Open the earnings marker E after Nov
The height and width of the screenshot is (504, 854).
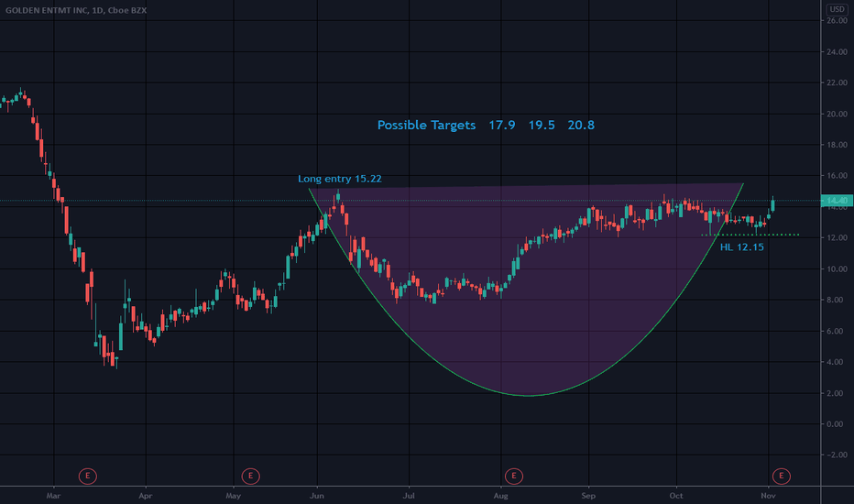pyautogui.click(x=781, y=477)
